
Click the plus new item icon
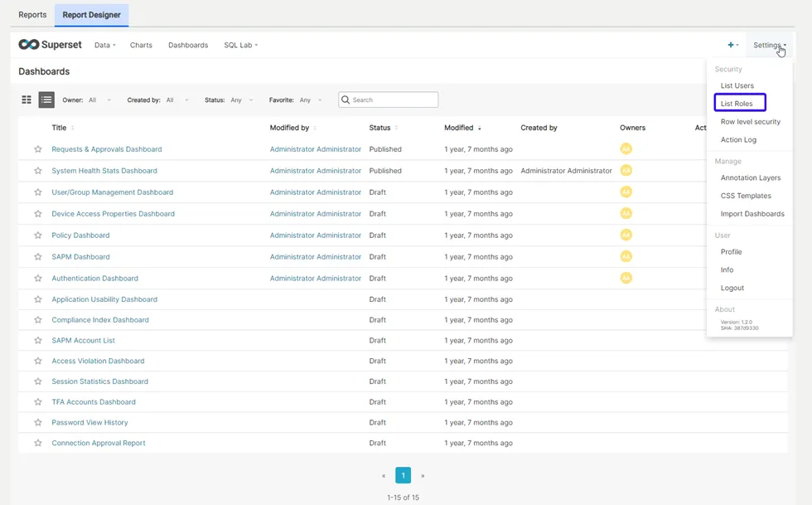[732, 45]
